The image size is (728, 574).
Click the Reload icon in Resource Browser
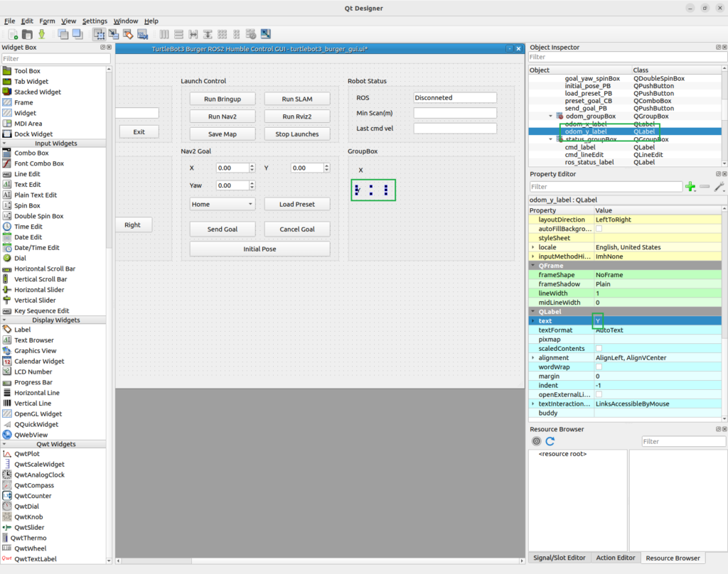(x=550, y=441)
